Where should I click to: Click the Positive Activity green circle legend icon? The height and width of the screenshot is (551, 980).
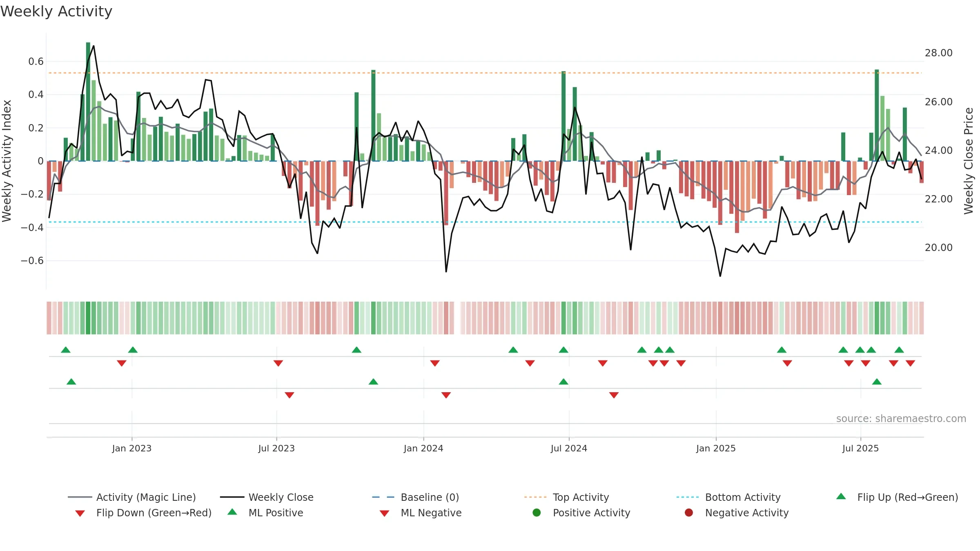click(x=537, y=513)
